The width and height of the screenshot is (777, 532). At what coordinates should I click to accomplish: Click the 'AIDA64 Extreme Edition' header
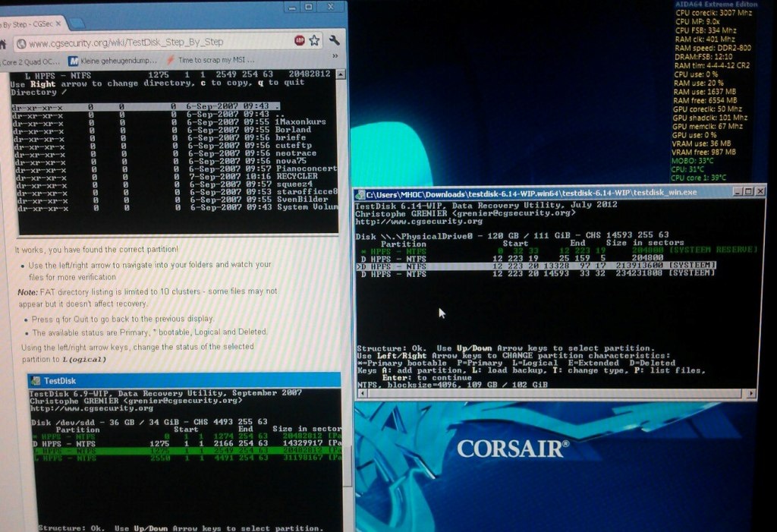[716, 4]
